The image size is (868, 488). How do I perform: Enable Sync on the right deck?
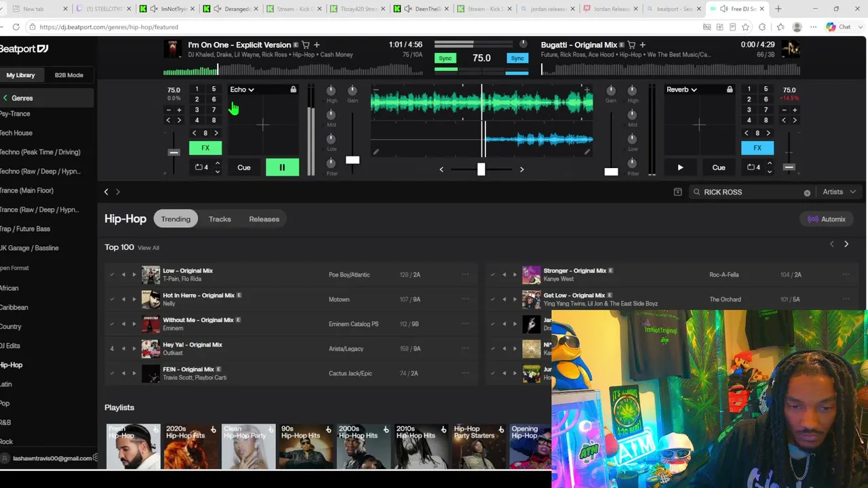pyautogui.click(x=517, y=58)
